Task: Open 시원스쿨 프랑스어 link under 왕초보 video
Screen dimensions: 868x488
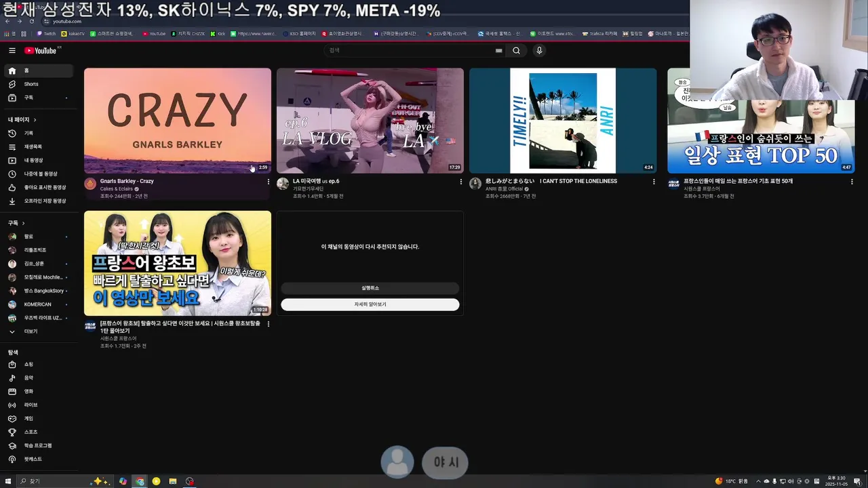Action: 118,338
